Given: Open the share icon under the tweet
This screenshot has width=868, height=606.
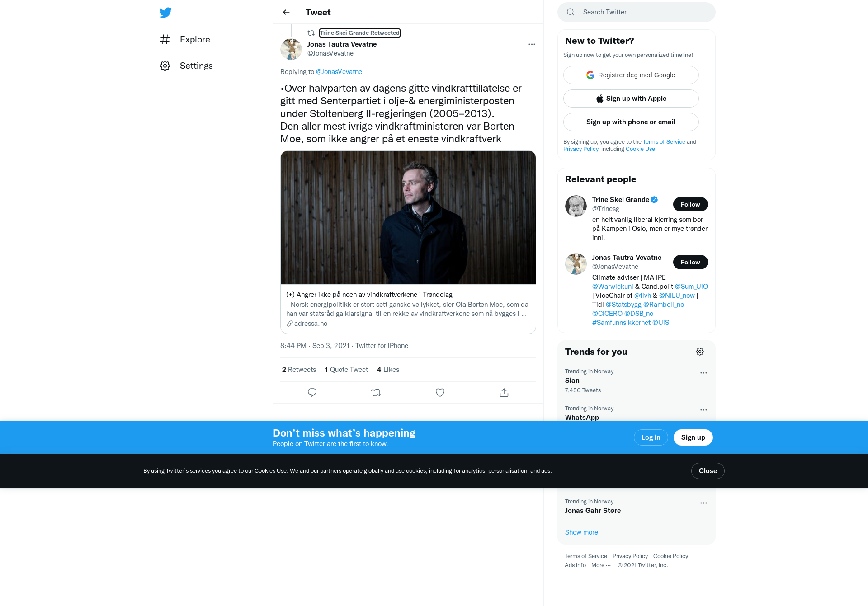Looking at the screenshot, I should [x=504, y=393].
